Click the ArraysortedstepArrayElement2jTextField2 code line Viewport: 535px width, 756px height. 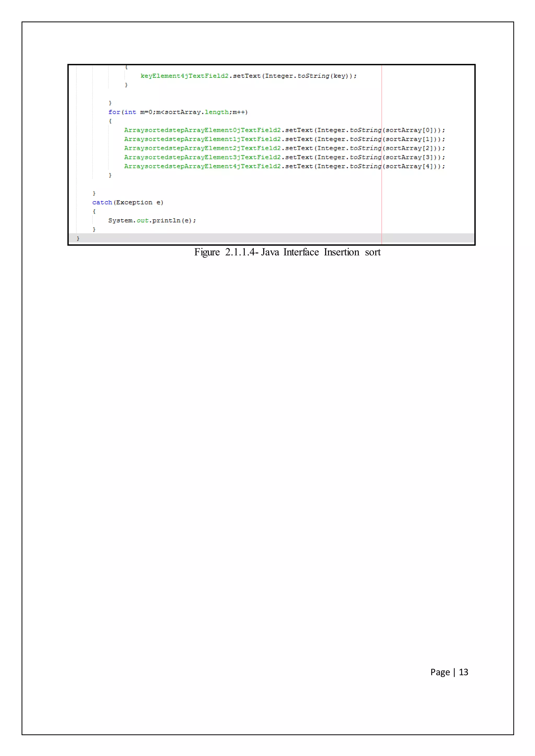click(x=284, y=149)
